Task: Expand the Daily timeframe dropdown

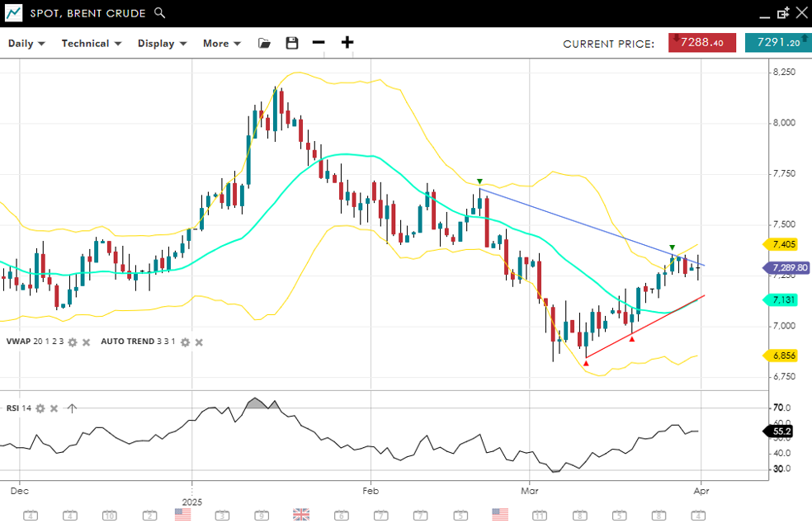Action: point(26,43)
